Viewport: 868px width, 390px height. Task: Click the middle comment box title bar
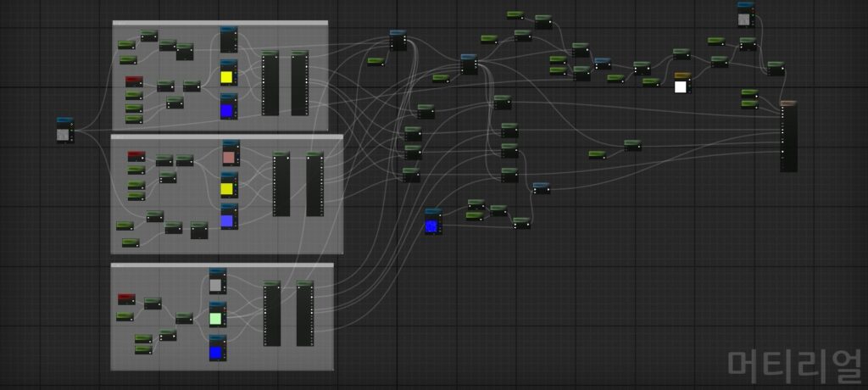tap(227, 136)
